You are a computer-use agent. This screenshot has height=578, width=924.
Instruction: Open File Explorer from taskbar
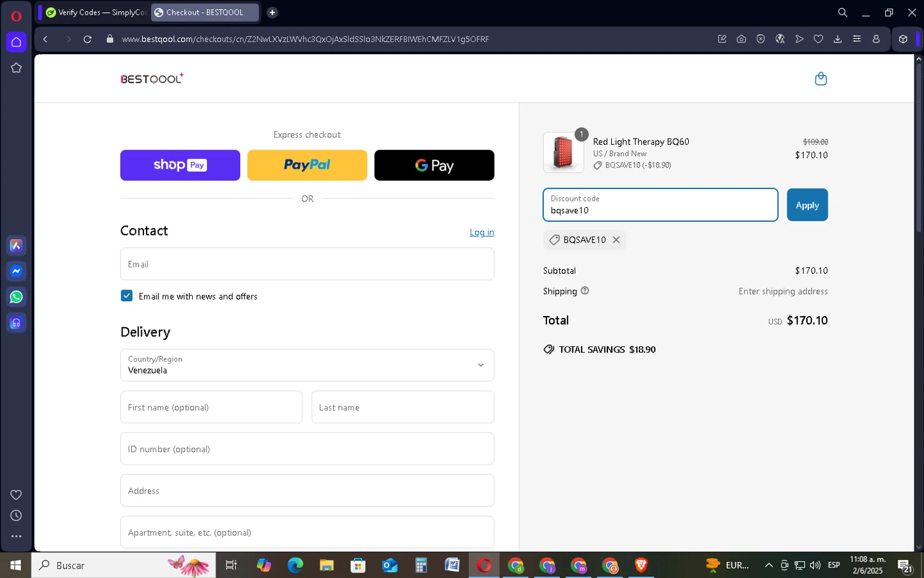click(326, 565)
